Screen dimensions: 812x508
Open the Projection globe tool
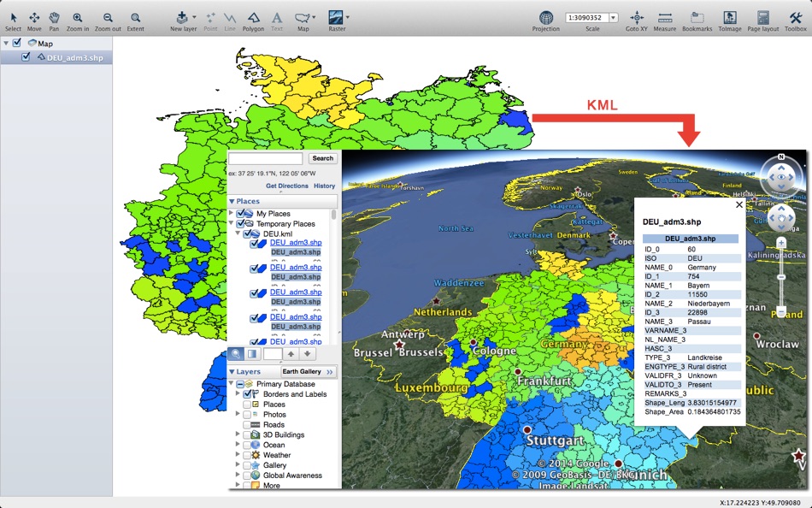[x=546, y=21]
